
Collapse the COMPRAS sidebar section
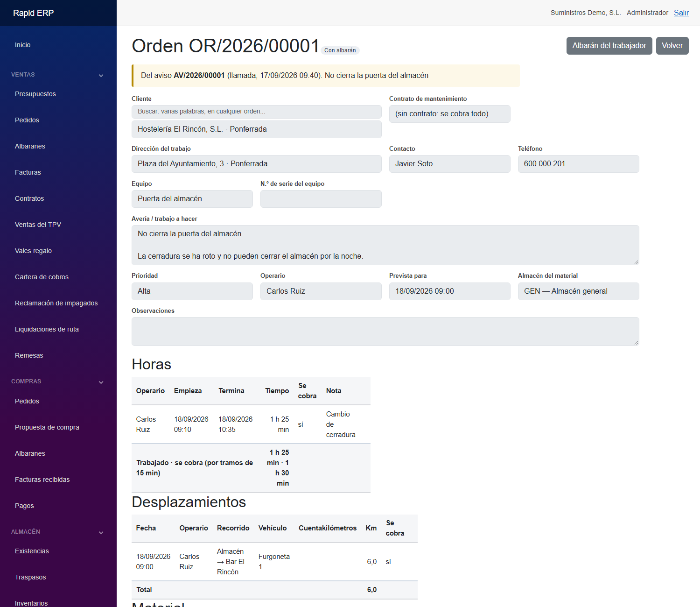(x=58, y=381)
